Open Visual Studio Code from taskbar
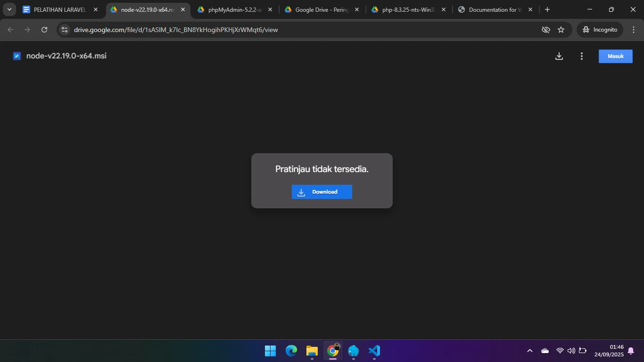 (374, 351)
